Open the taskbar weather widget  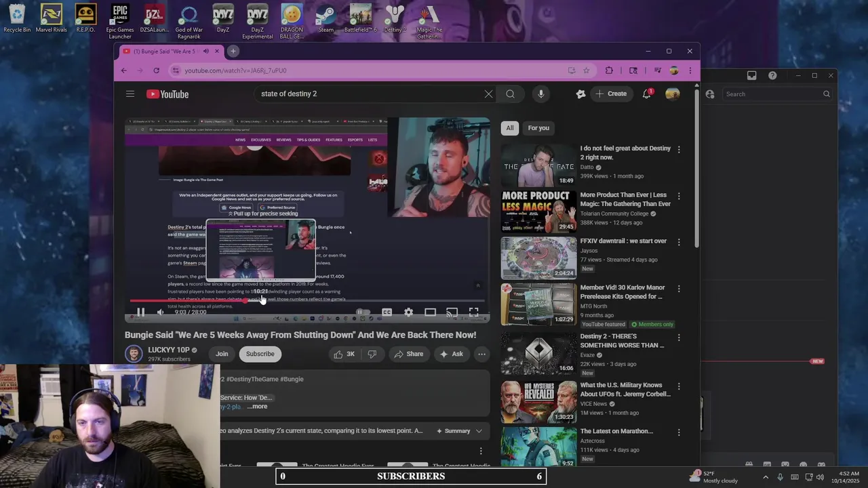point(714,476)
